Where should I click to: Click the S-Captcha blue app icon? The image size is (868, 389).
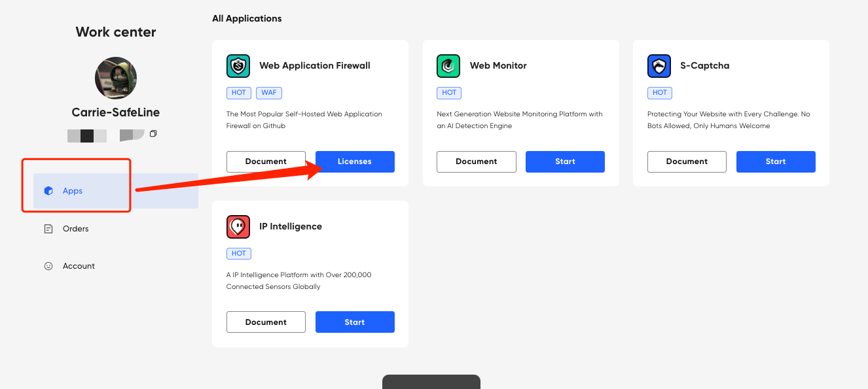(659, 66)
